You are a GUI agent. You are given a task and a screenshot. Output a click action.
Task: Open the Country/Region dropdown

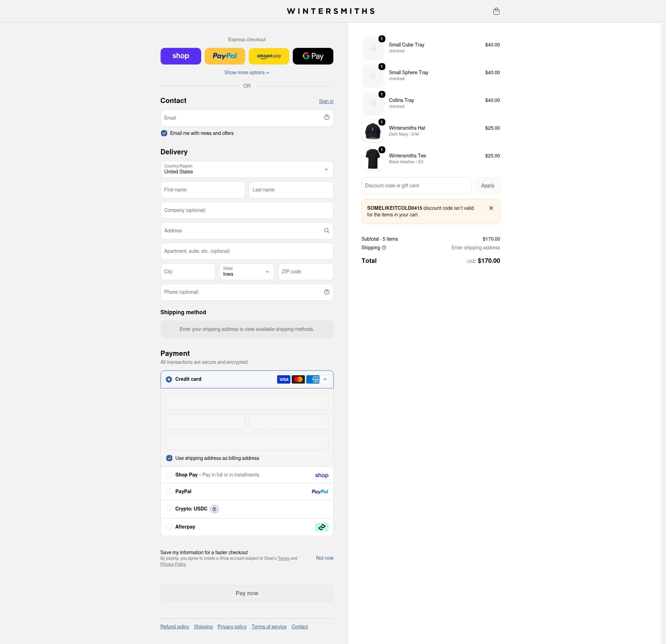(247, 169)
